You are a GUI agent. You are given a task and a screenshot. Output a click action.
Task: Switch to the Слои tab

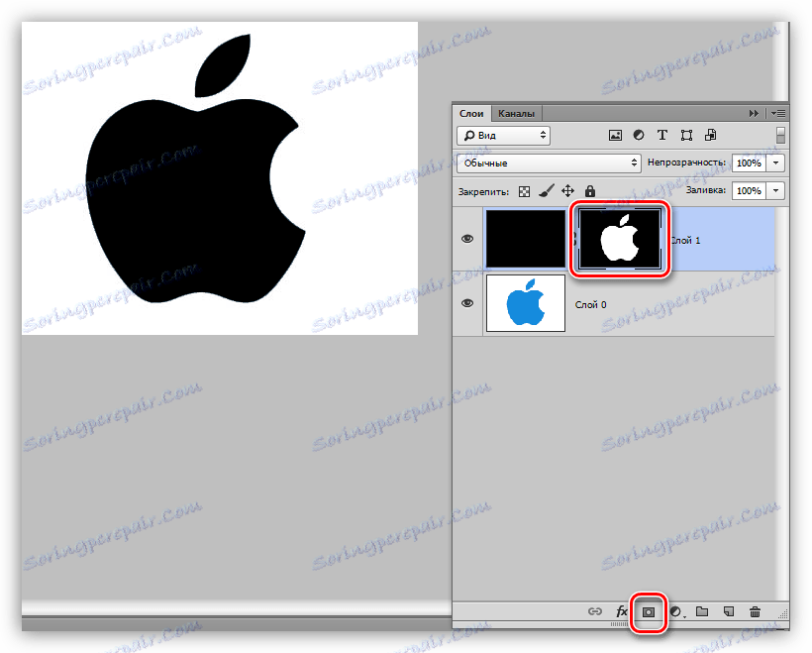471,114
